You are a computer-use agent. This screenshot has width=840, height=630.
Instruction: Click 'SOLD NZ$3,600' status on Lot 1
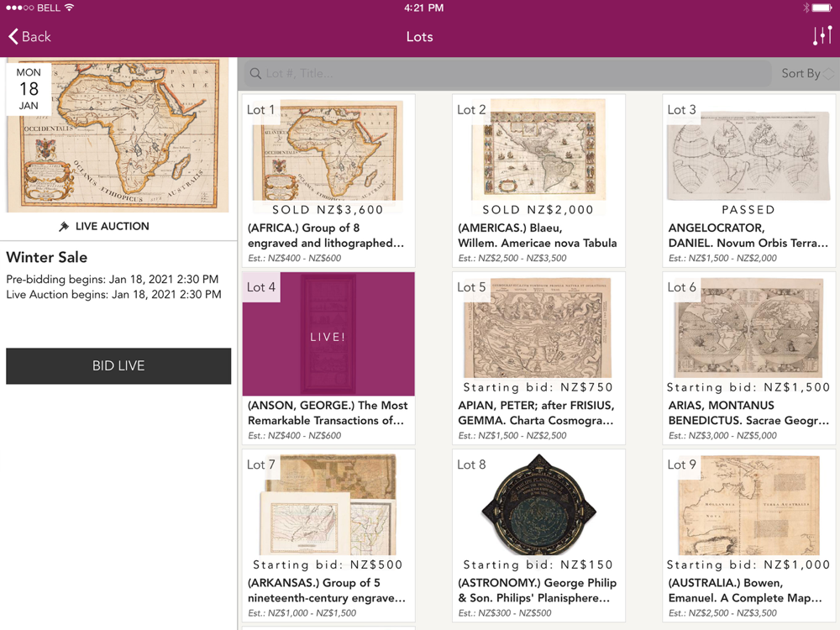pyautogui.click(x=328, y=210)
